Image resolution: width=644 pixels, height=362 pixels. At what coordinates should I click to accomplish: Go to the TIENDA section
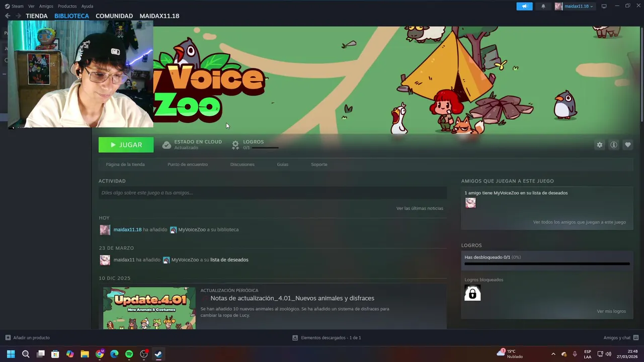(x=37, y=16)
